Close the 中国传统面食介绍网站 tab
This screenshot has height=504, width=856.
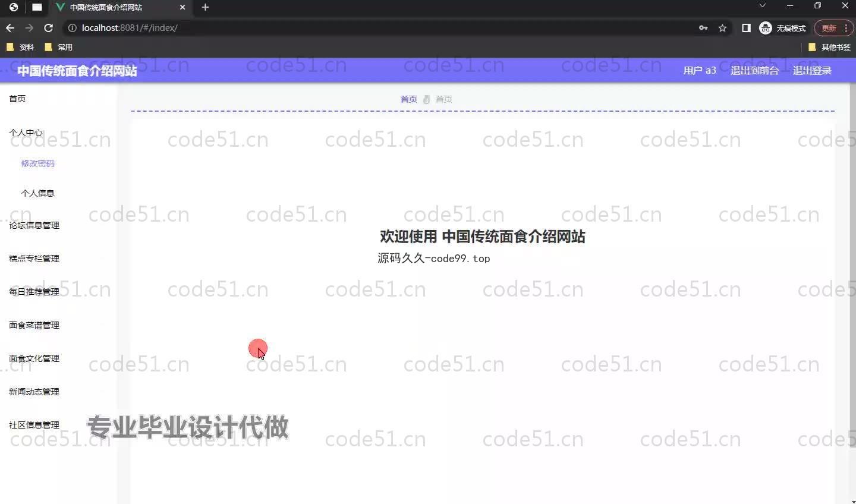click(x=182, y=7)
